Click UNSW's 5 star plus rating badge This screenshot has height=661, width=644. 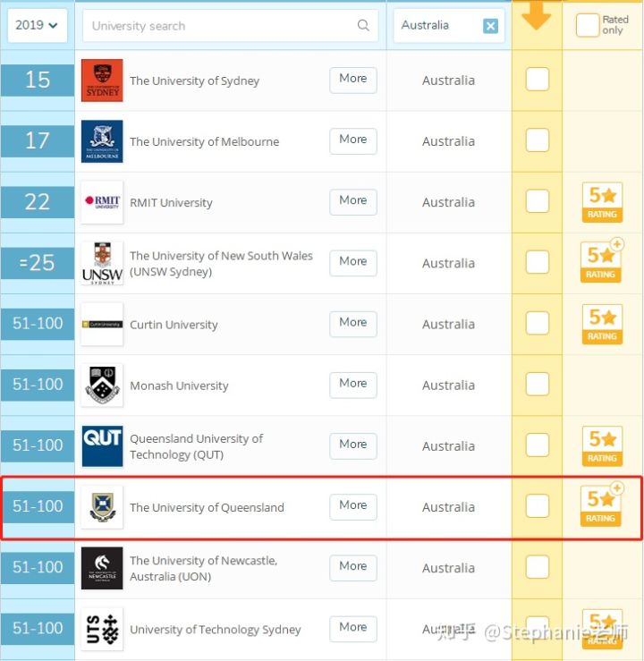(601, 261)
